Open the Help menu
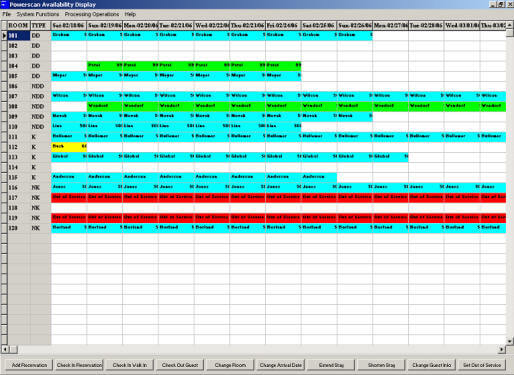 (130, 14)
